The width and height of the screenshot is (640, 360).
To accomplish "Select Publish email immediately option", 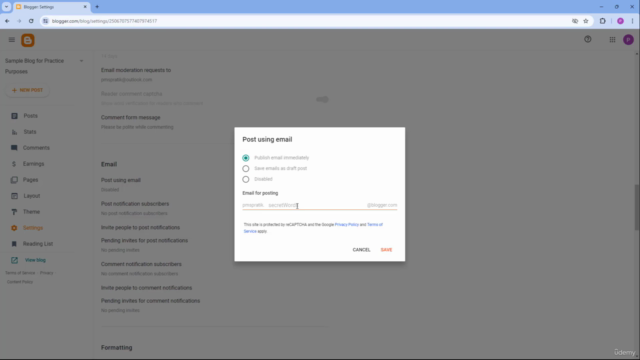I will click(x=246, y=158).
